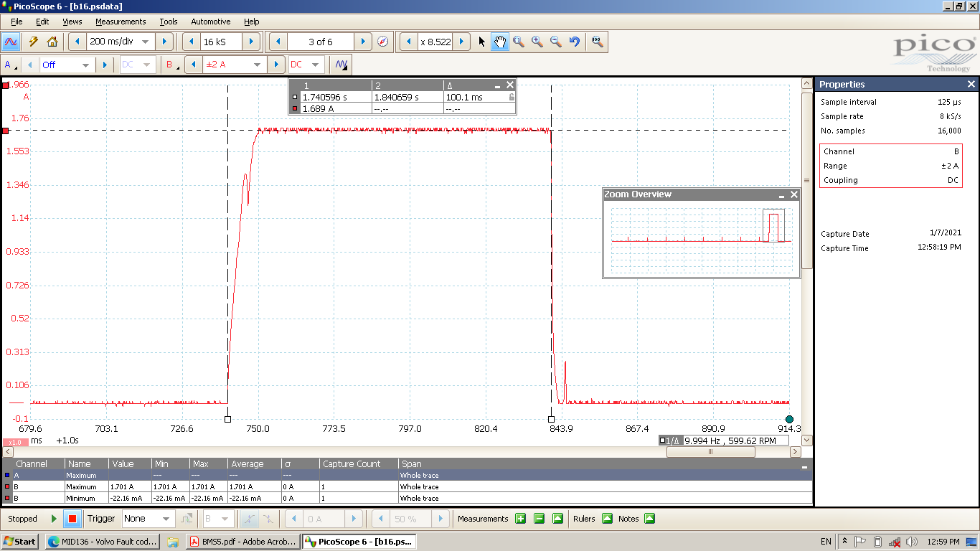The image size is (980, 551).
Task: Click the Undo zoom arrow icon
Action: point(575,42)
